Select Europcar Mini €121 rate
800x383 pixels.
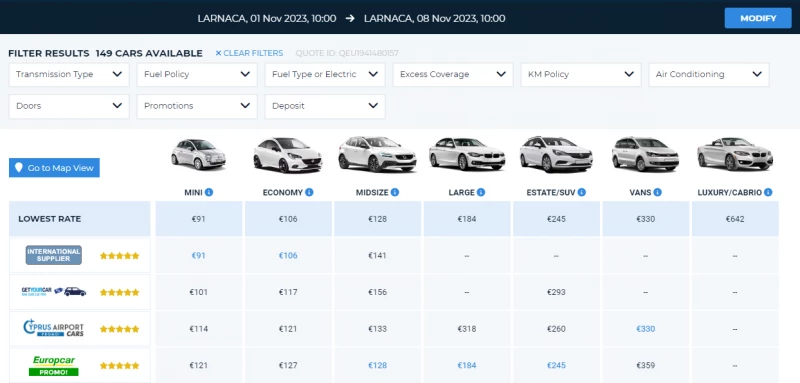click(198, 366)
